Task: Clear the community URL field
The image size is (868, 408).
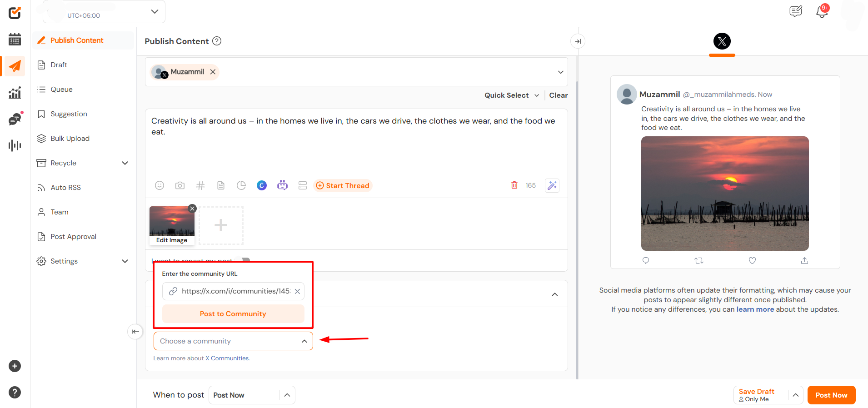Action: 297,291
